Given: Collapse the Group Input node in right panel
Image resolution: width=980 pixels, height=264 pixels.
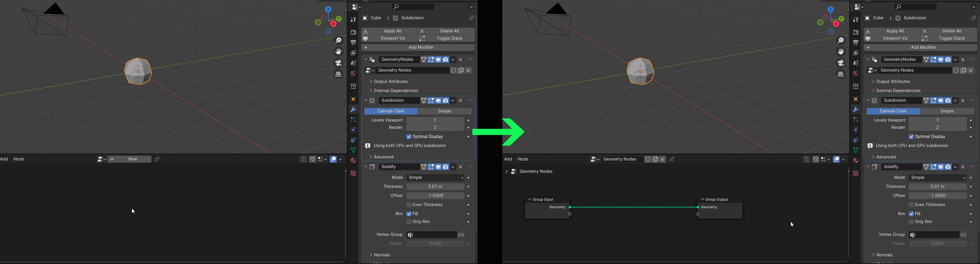Looking at the screenshot, I should (x=530, y=200).
